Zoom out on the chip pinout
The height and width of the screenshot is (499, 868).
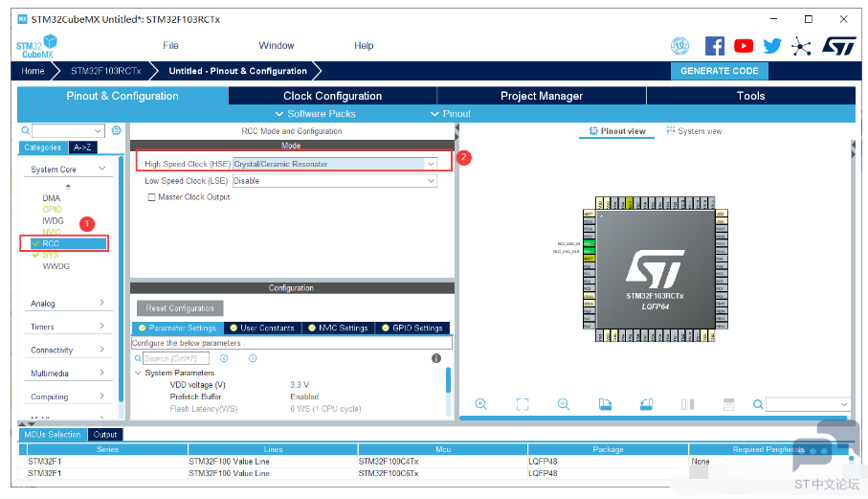pos(564,404)
